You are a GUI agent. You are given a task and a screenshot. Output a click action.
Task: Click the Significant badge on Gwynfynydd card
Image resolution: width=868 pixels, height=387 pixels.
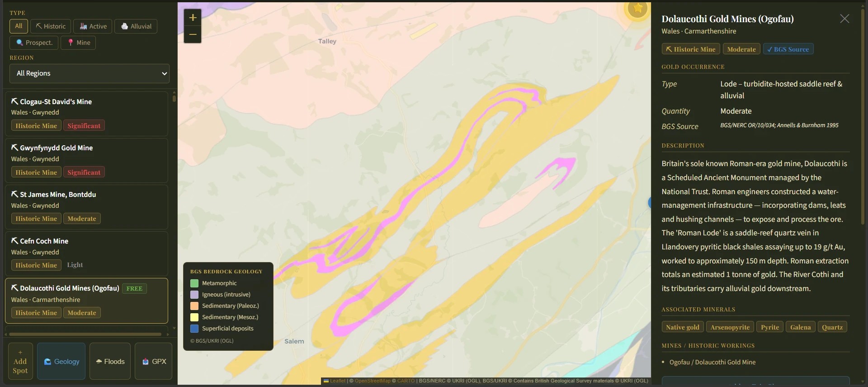84,172
